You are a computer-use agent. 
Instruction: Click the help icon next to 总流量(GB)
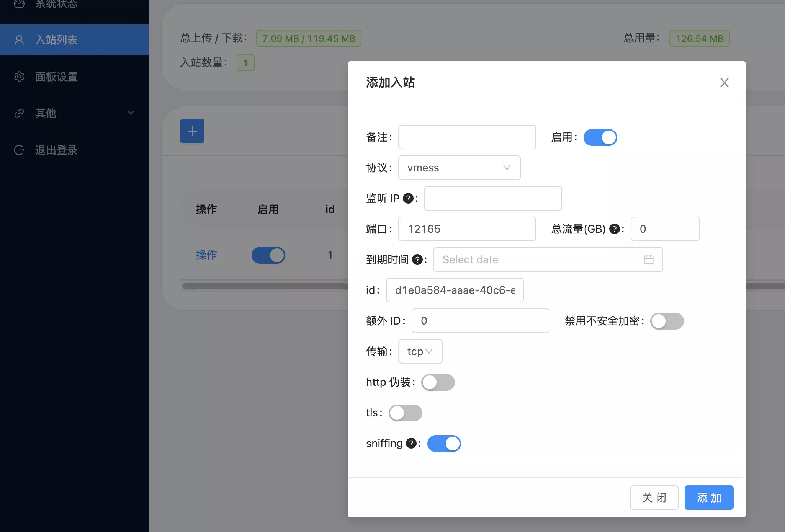click(x=614, y=229)
